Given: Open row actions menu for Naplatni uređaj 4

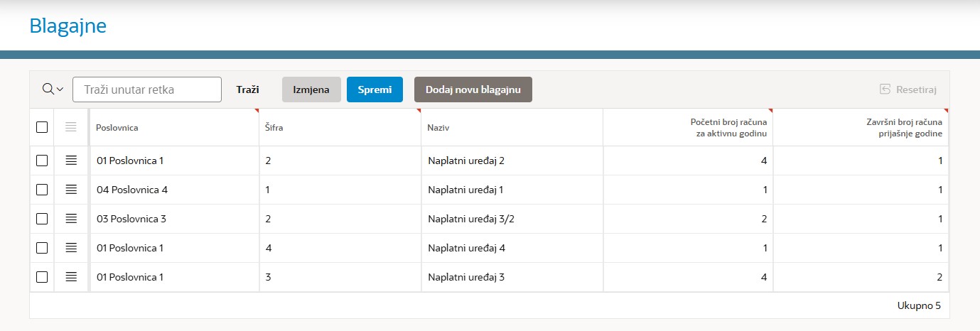Looking at the screenshot, I should [70, 248].
